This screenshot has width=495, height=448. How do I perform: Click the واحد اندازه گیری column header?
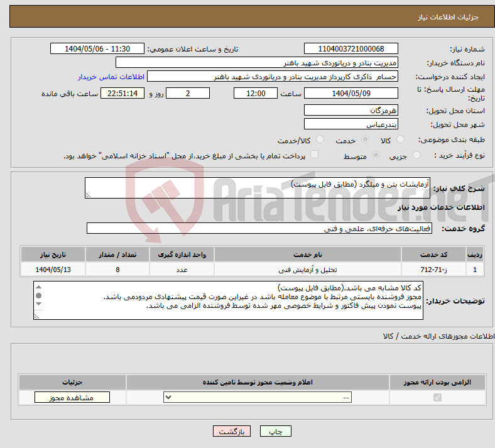point(182,254)
